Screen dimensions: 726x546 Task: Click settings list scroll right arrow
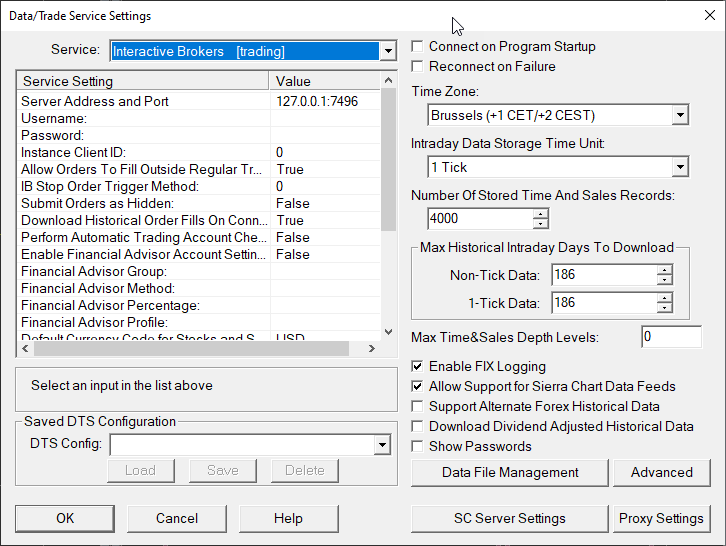coord(372,349)
